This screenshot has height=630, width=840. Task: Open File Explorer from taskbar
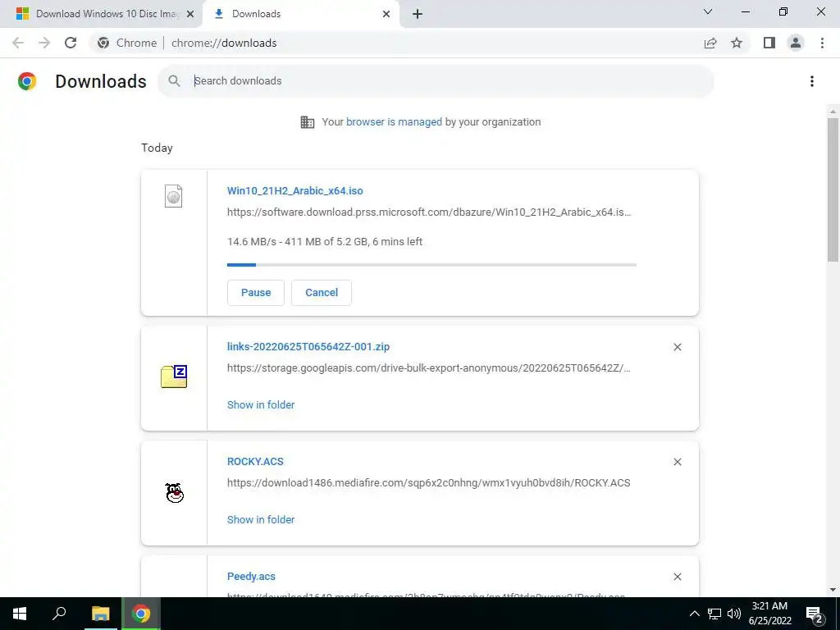click(x=100, y=614)
